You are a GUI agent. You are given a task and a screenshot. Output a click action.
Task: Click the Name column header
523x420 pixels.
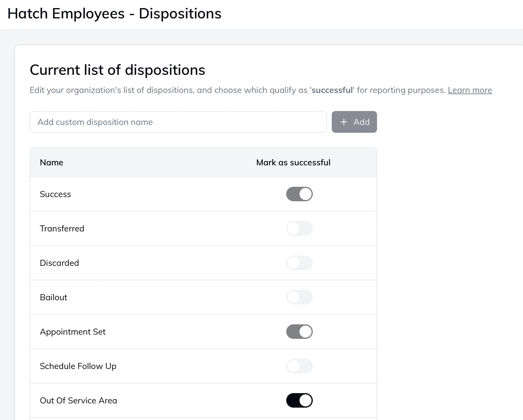(x=52, y=162)
